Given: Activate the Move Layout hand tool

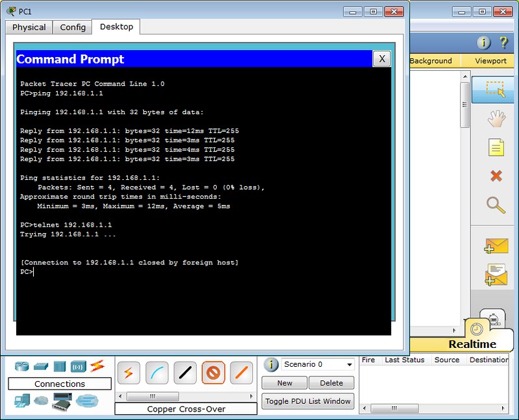Looking at the screenshot, I should (496, 119).
